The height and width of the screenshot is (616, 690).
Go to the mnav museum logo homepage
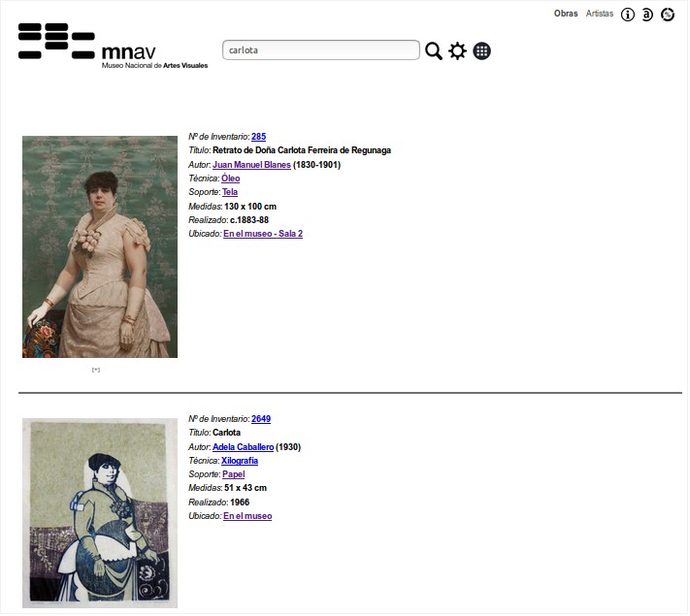(113, 47)
